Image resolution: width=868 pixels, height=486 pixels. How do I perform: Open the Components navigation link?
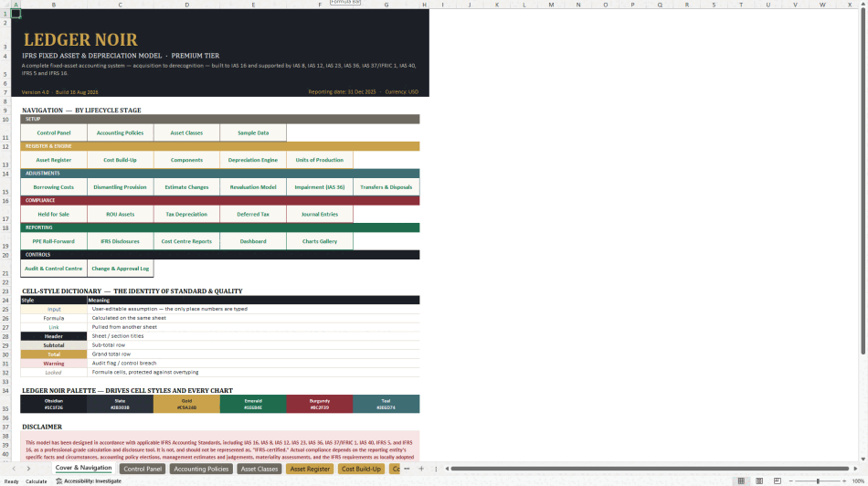[x=186, y=160]
